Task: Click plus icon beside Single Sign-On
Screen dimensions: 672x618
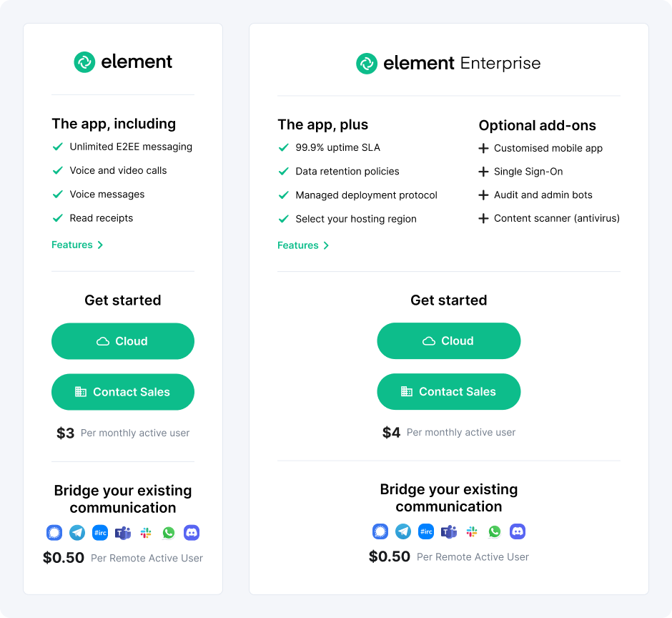Action: coord(483,172)
